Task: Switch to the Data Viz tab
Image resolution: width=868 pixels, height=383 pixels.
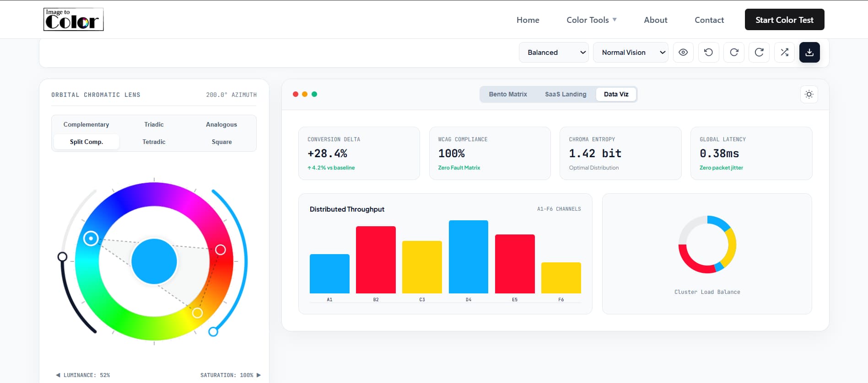Action: [616, 94]
